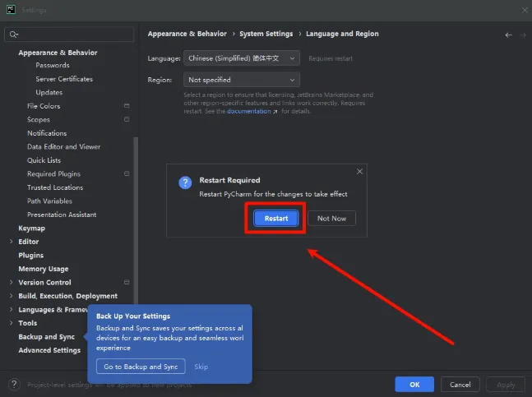Image resolution: width=532 pixels, height=397 pixels.
Task: Click the back arrow navigation icon
Action: coord(508,35)
